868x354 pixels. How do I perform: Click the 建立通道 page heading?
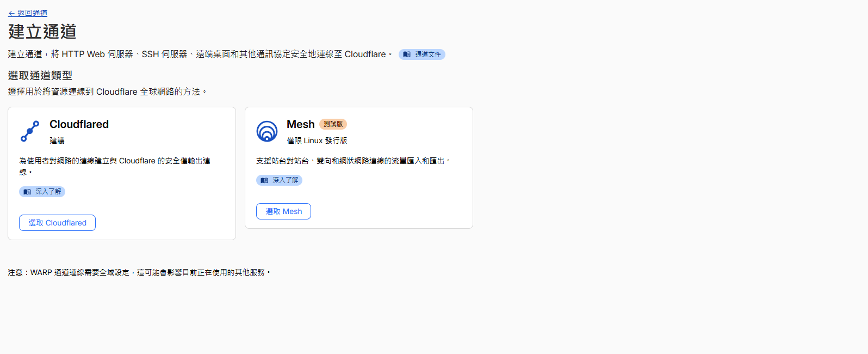(x=42, y=32)
